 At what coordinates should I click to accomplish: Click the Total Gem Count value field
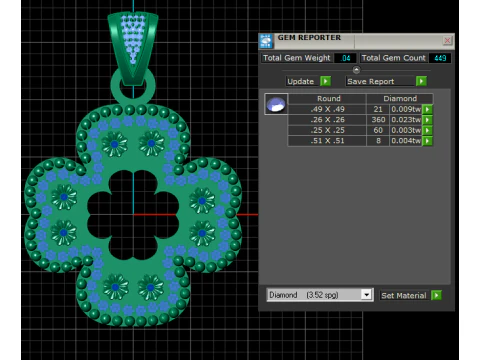[x=440, y=58]
